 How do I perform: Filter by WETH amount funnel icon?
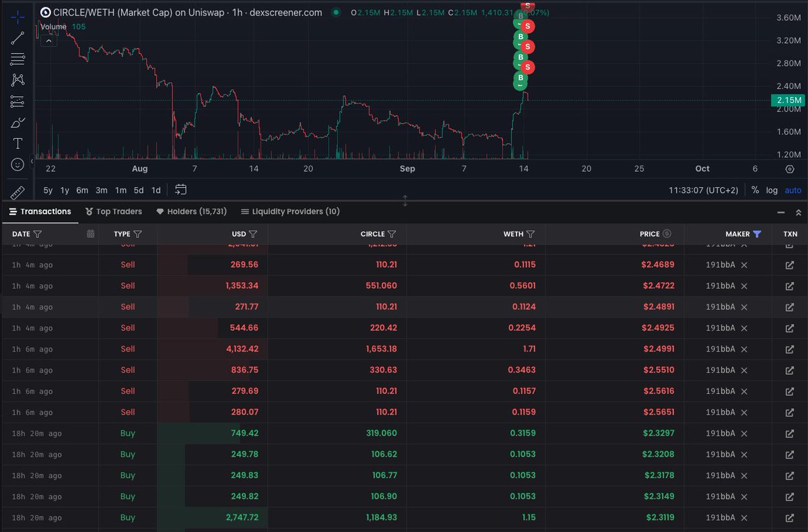pyautogui.click(x=531, y=234)
